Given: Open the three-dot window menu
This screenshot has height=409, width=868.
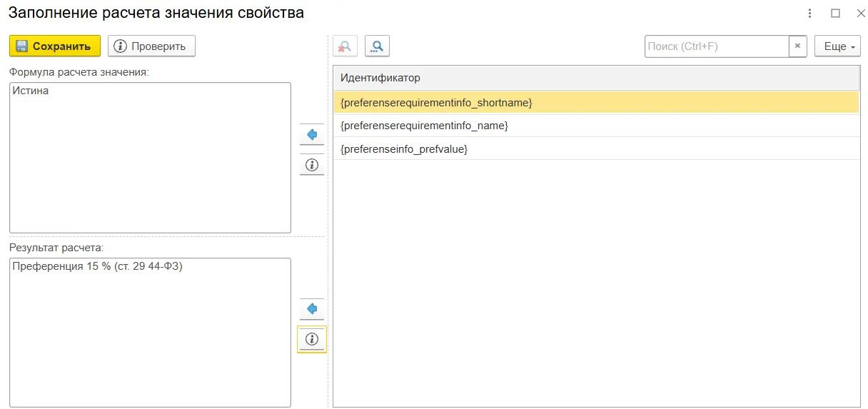Looking at the screenshot, I should pyautogui.click(x=810, y=14).
